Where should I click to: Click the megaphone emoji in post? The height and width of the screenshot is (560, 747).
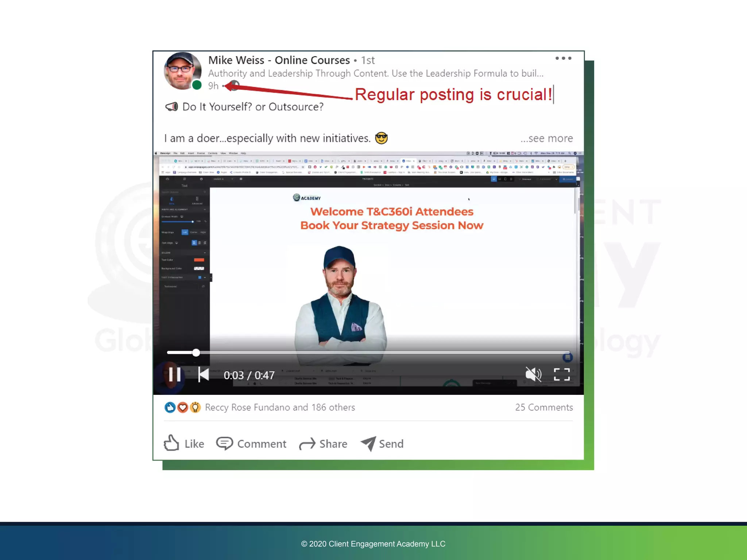pos(171,107)
